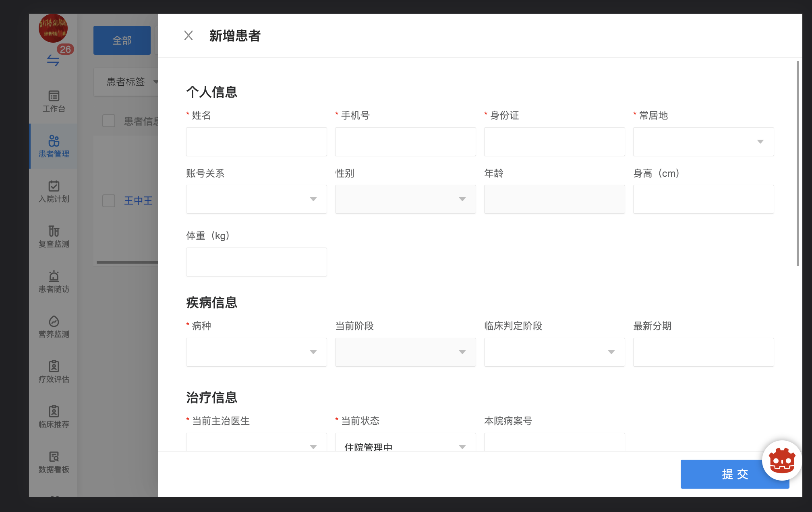Open 临床推荐 in the sidebar
This screenshot has height=512, width=812.
(54, 417)
